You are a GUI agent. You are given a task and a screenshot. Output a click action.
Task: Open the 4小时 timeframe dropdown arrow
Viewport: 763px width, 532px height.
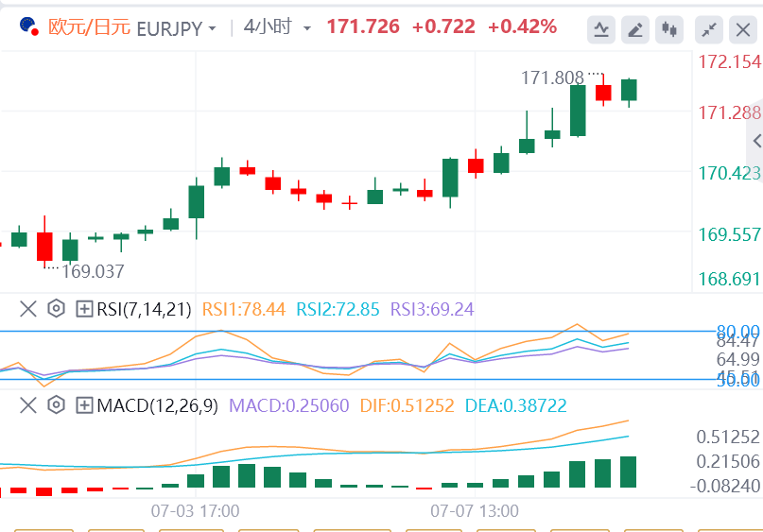point(306,28)
